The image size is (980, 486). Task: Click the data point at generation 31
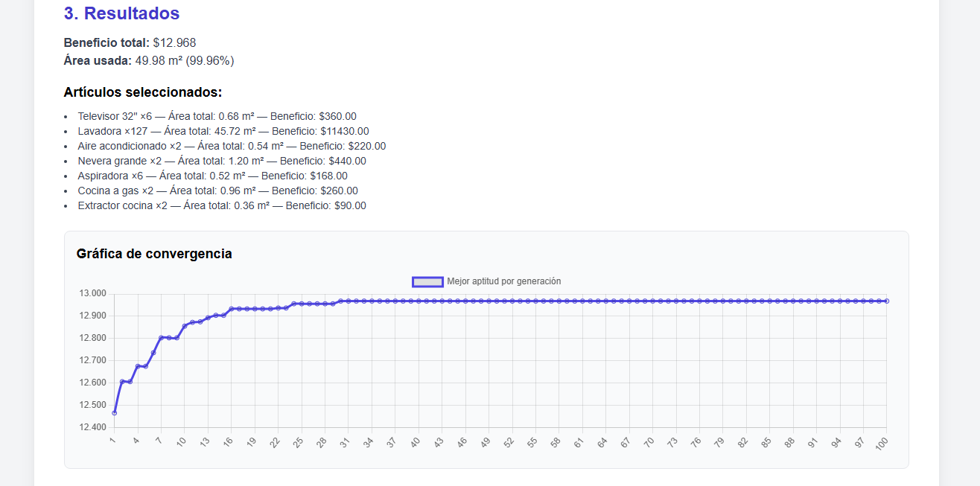[348, 301]
